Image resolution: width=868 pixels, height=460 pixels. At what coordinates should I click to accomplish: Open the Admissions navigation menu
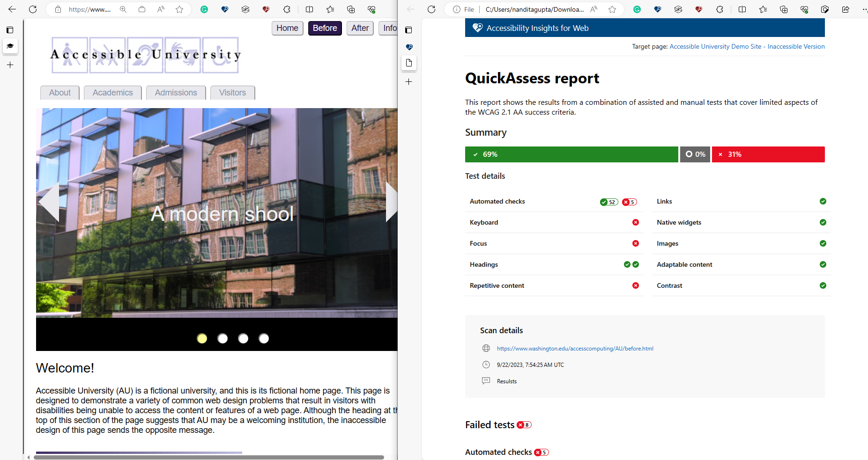(x=176, y=93)
